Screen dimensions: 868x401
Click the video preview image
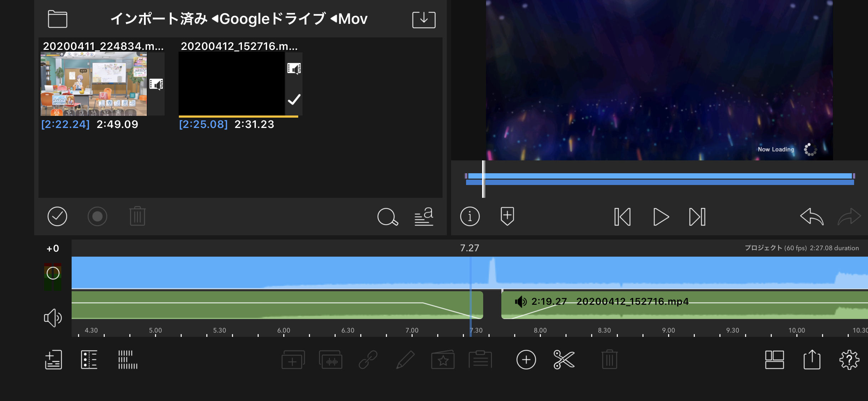659,80
